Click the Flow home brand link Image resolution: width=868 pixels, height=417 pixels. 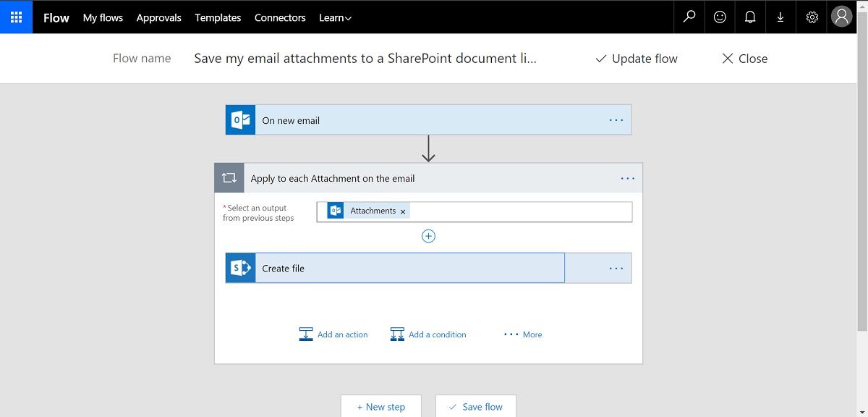point(56,17)
